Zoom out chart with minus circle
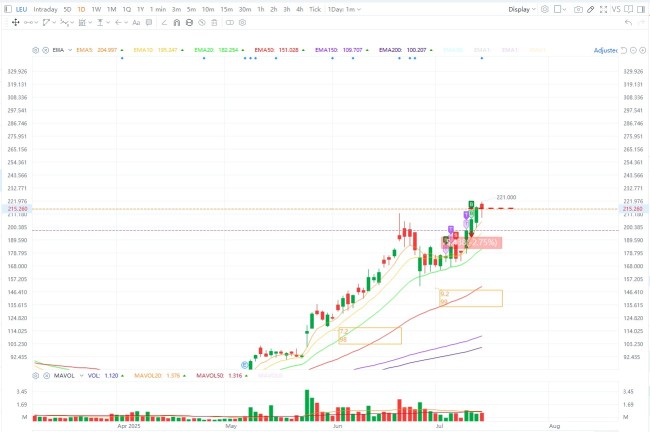This screenshot has width=650, height=432. (633, 50)
